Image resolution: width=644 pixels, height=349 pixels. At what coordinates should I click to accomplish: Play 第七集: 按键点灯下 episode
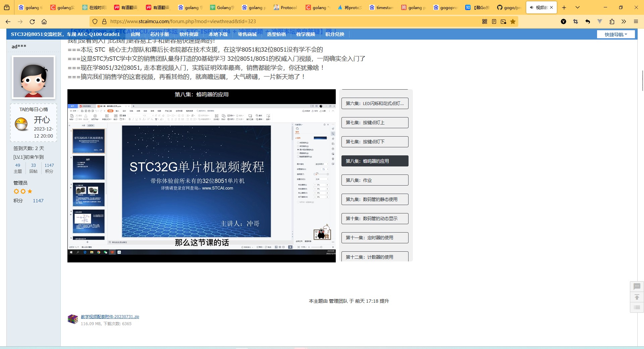coord(375,142)
